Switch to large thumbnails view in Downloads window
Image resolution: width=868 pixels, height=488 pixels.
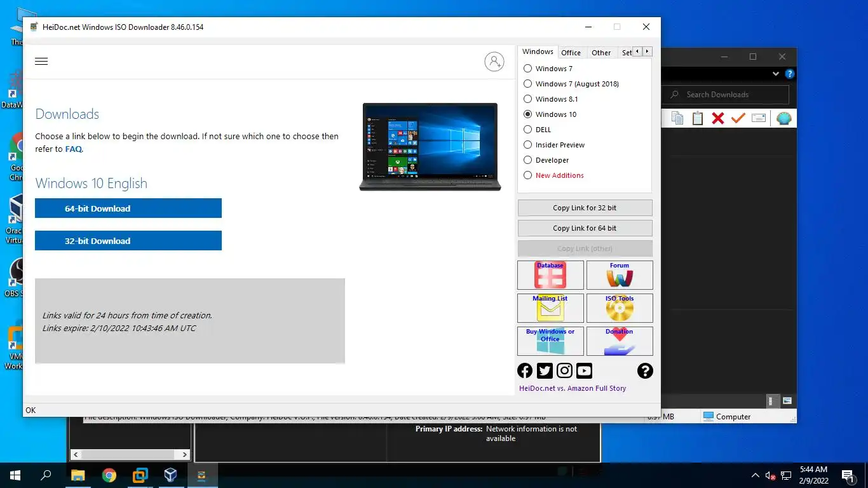[x=787, y=401]
